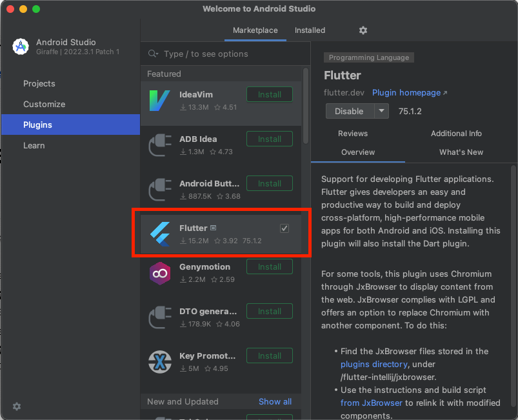Click the 'flutter.dev' vendor text

coord(344,92)
